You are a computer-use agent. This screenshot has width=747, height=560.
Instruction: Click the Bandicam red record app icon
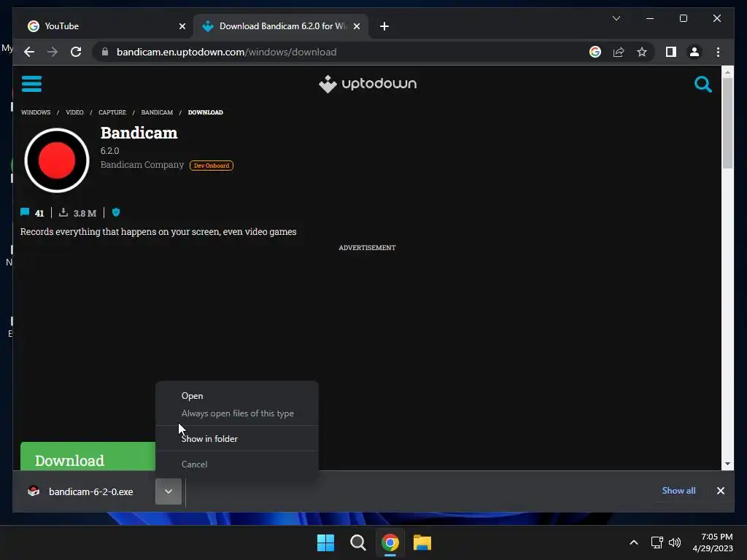[x=57, y=160]
